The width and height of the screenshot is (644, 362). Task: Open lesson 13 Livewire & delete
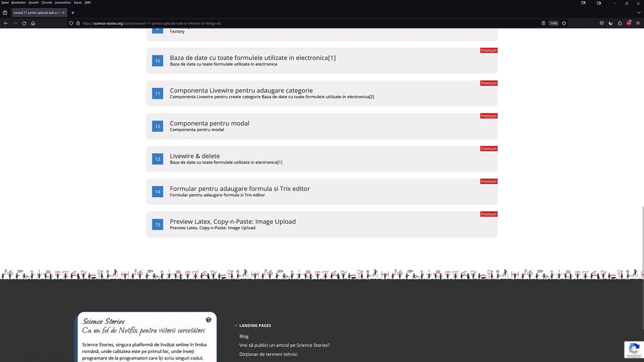pyautogui.click(x=322, y=159)
